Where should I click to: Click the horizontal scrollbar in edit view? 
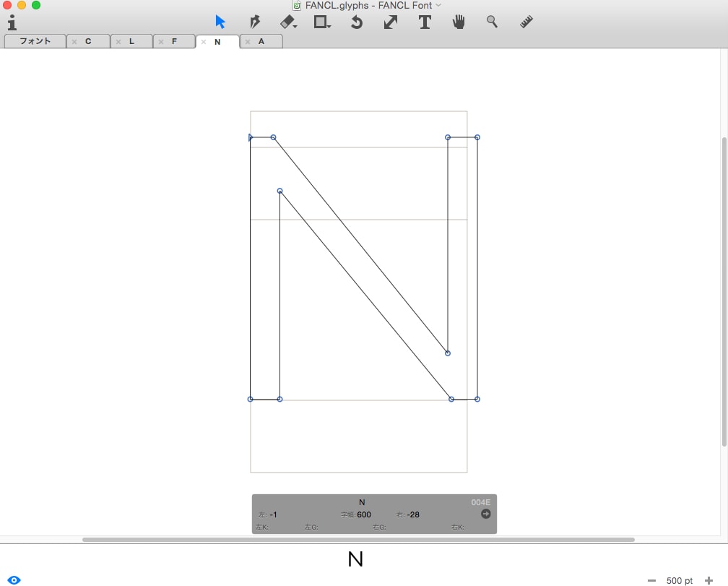(x=358, y=540)
